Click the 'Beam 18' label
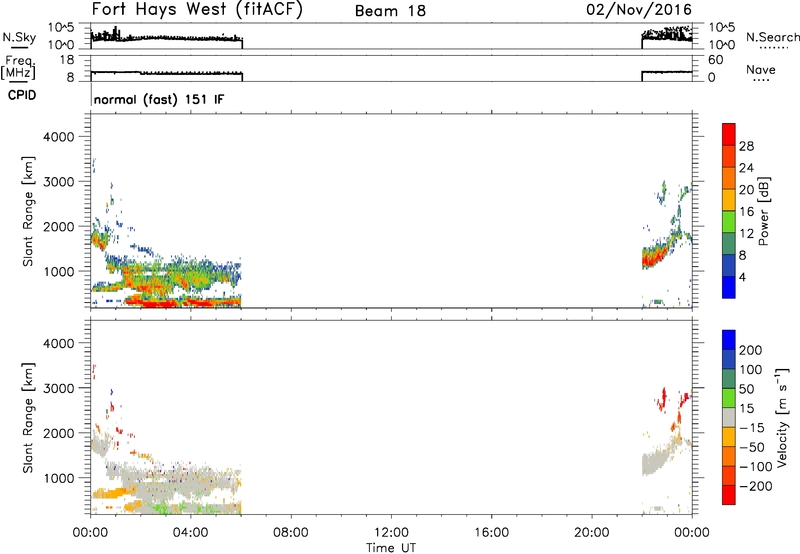The width and height of the screenshot is (800, 554). [x=390, y=11]
